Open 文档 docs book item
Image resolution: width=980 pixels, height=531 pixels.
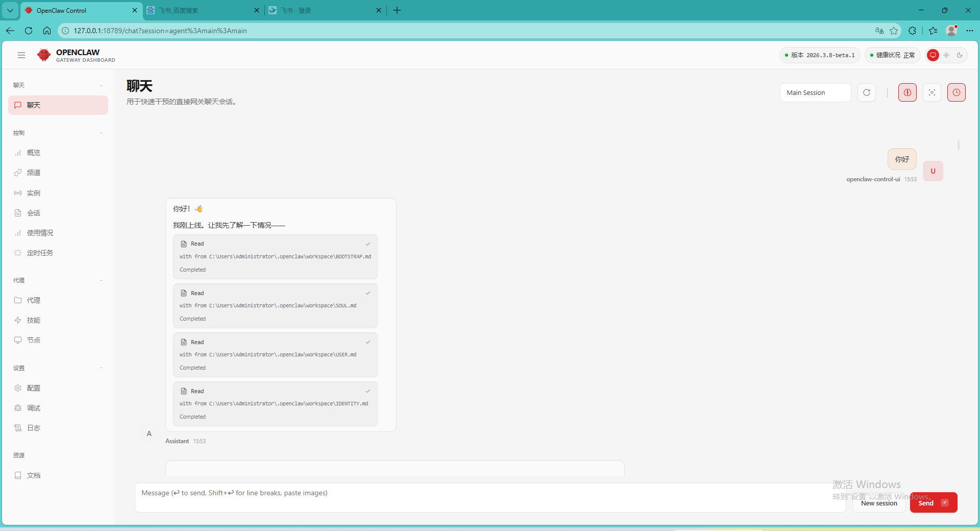click(58, 475)
